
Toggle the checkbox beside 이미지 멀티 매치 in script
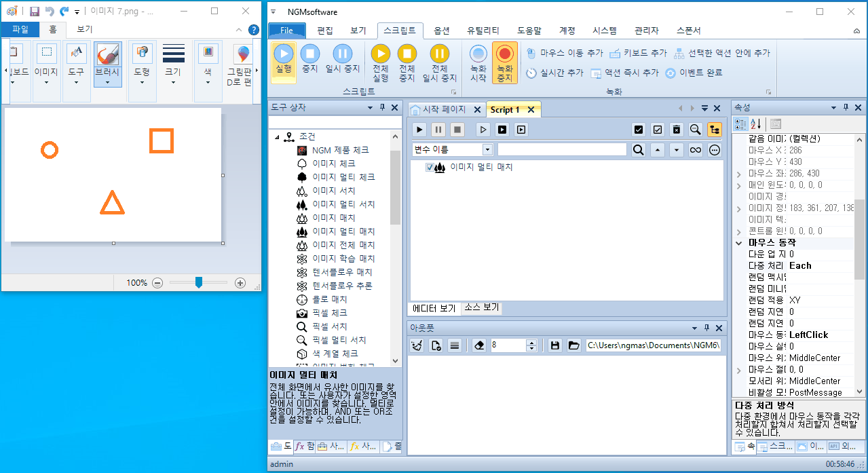[430, 168]
